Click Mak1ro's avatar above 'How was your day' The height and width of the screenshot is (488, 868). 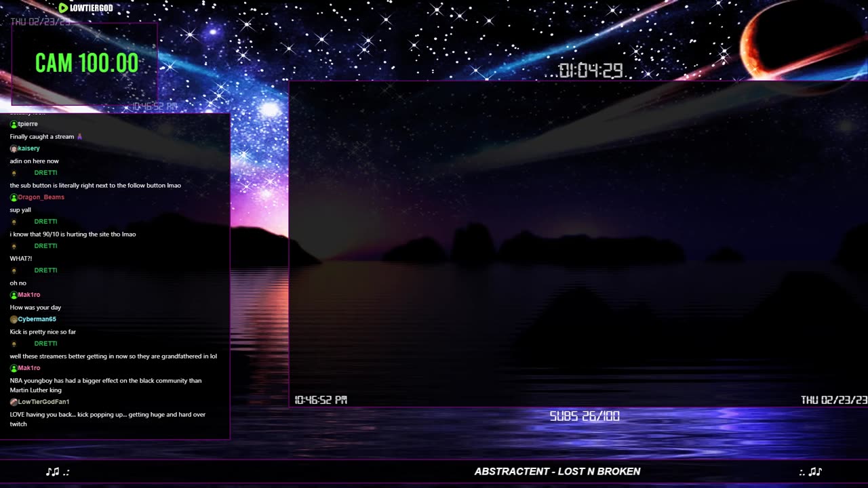point(14,295)
